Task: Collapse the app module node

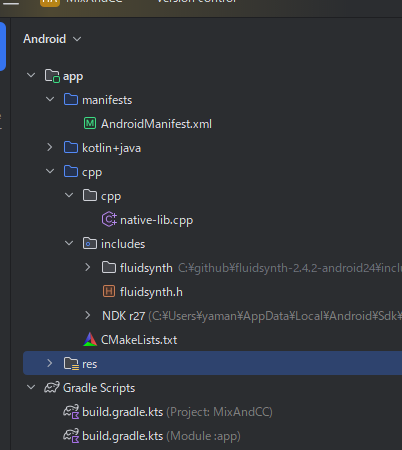Action: [31, 75]
